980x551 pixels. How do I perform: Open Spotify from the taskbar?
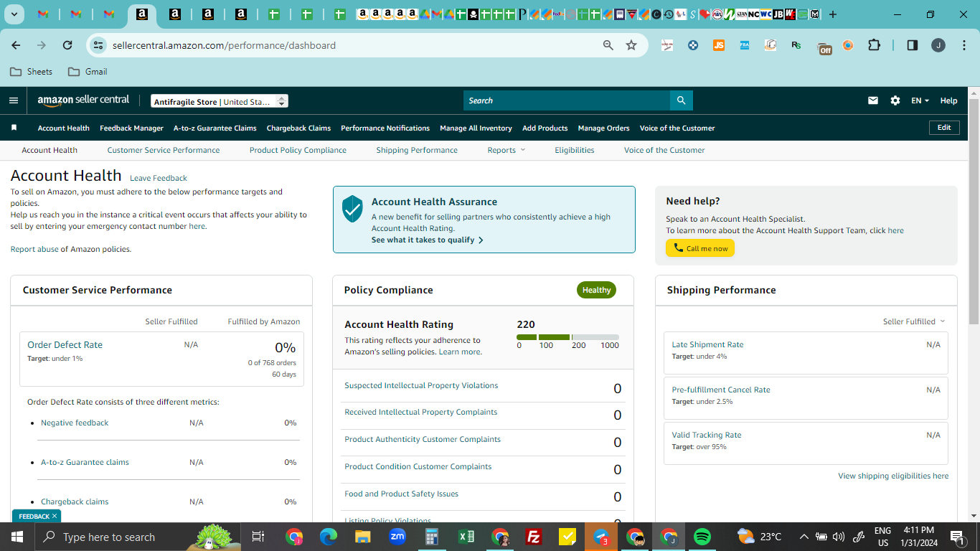pyautogui.click(x=702, y=537)
